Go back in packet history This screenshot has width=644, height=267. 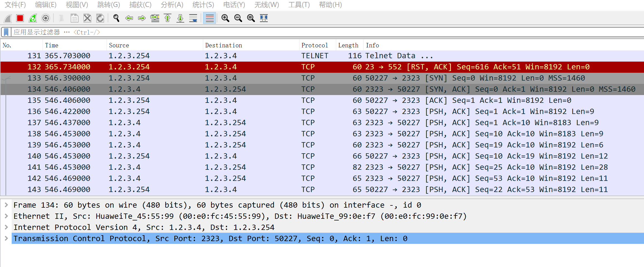click(129, 18)
